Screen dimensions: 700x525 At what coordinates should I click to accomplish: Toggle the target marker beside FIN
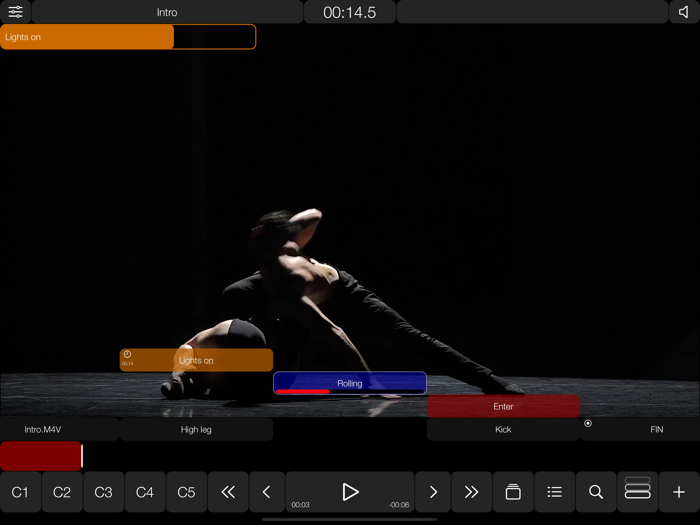point(588,423)
